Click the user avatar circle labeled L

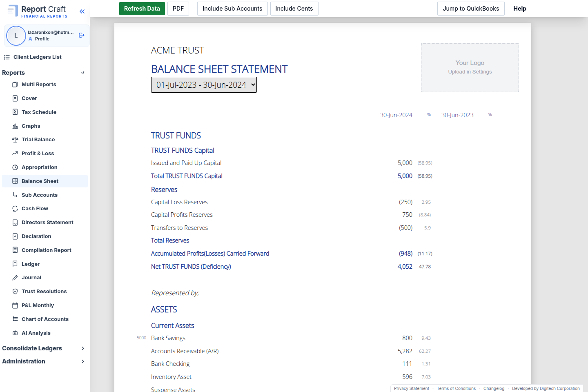click(x=16, y=36)
